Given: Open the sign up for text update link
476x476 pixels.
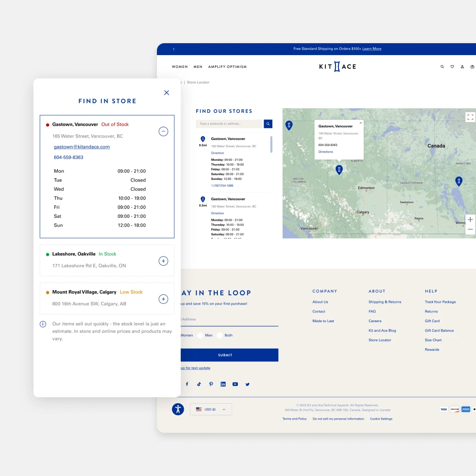Looking at the screenshot, I should pyautogui.click(x=196, y=368).
